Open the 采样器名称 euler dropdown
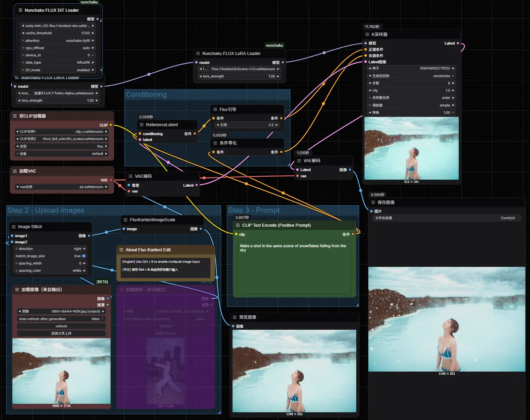The image size is (530, 420). (411, 98)
